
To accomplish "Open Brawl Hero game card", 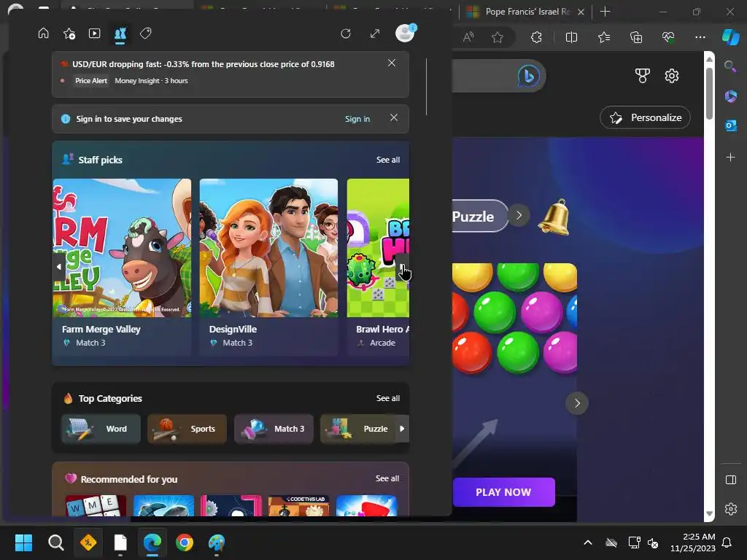I will [378, 267].
